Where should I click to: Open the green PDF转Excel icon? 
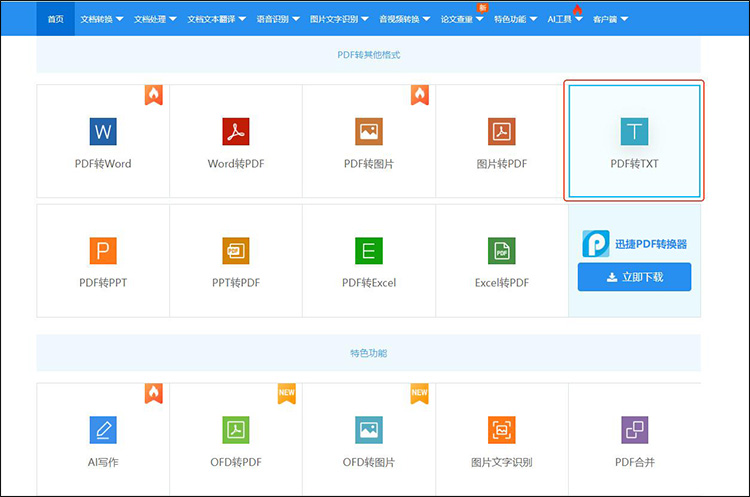[369, 251]
